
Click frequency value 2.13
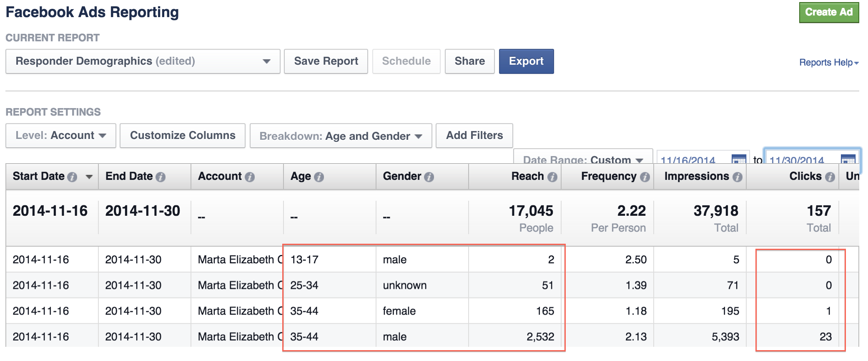pyautogui.click(x=636, y=337)
